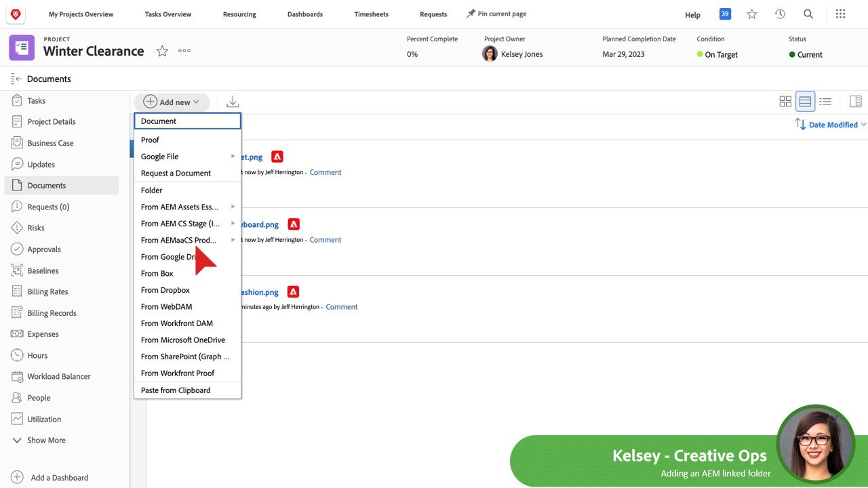This screenshot has height=488, width=868.
Task: Collapse the left panel via Documents arrow icon
Action: [x=16, y=79]
